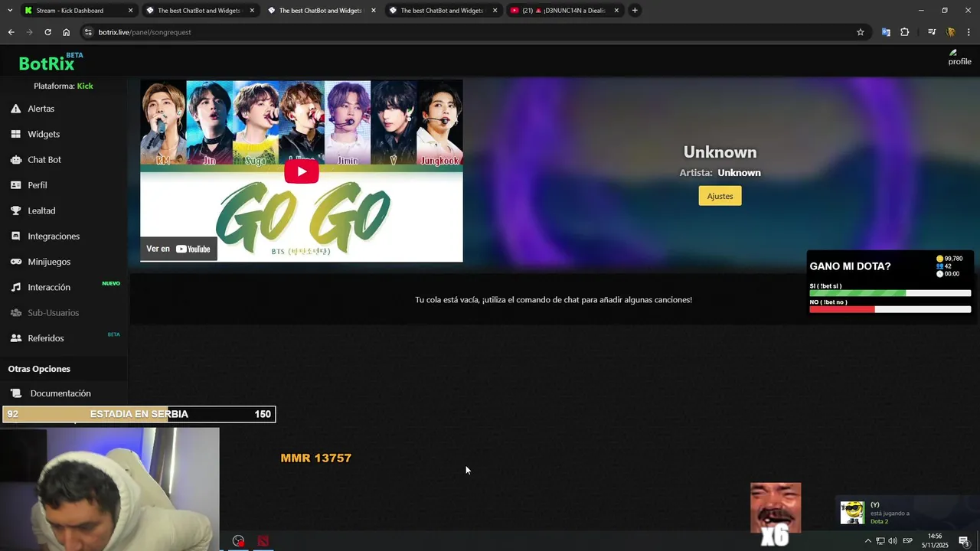Click the BotRix logo

(47, 64)
